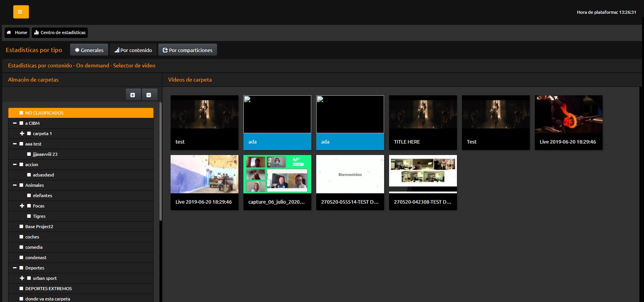Expand the Focas folder
644x302 pixels.
coord(22,206)
